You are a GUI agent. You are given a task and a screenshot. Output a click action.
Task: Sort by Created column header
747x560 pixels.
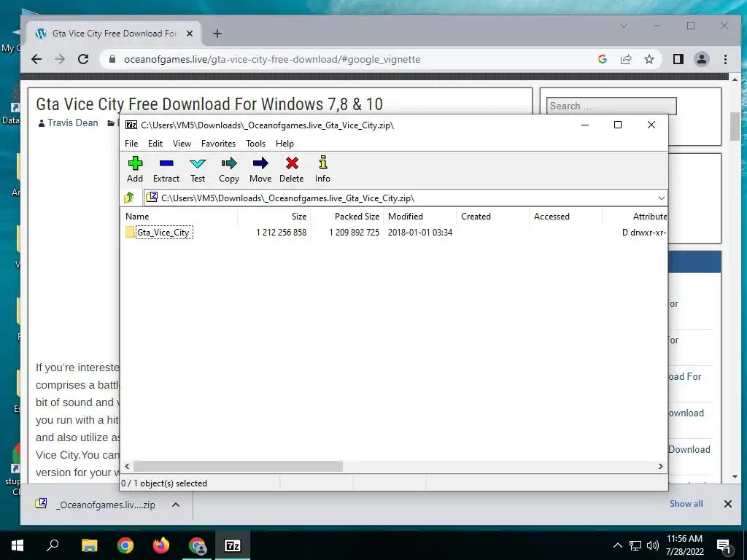tap(492, 216)
